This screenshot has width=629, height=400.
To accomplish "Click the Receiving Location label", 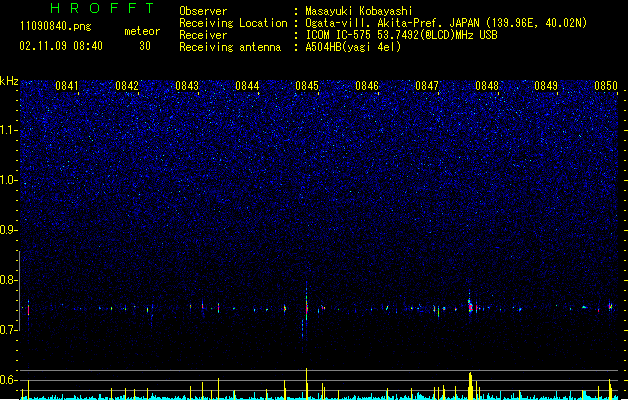I will pyautogui.click(x=233, y=23).
